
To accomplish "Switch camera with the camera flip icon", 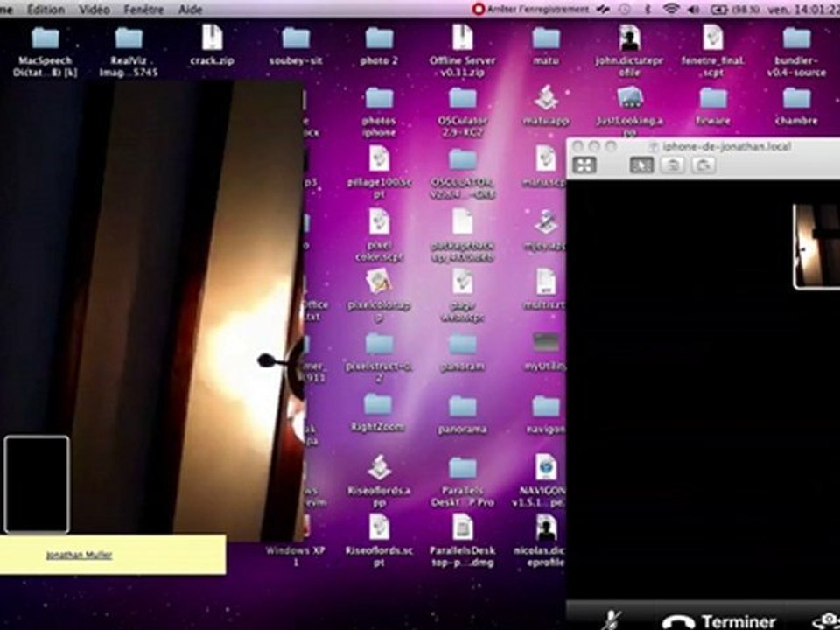I will tap(826, 621).
